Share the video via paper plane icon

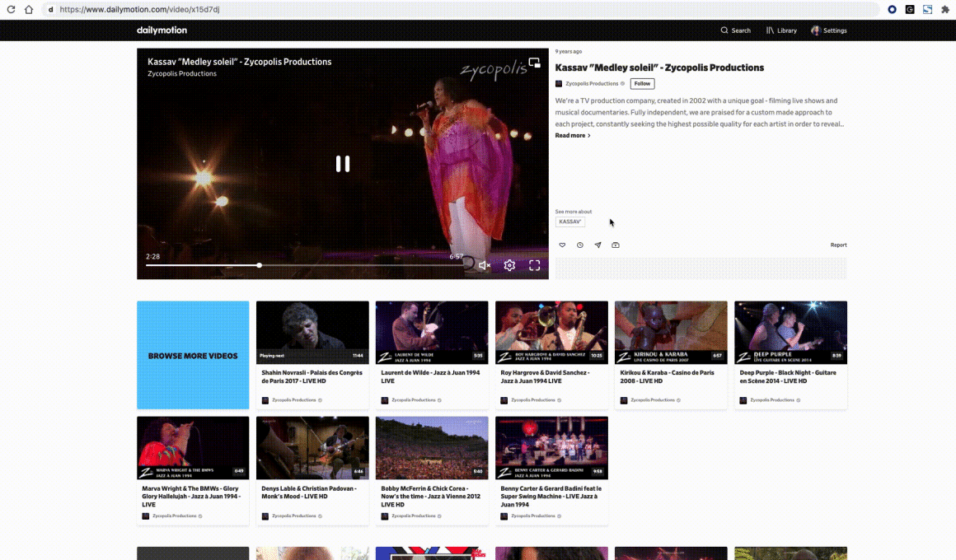pyautogui.click(x=597, y=245)
